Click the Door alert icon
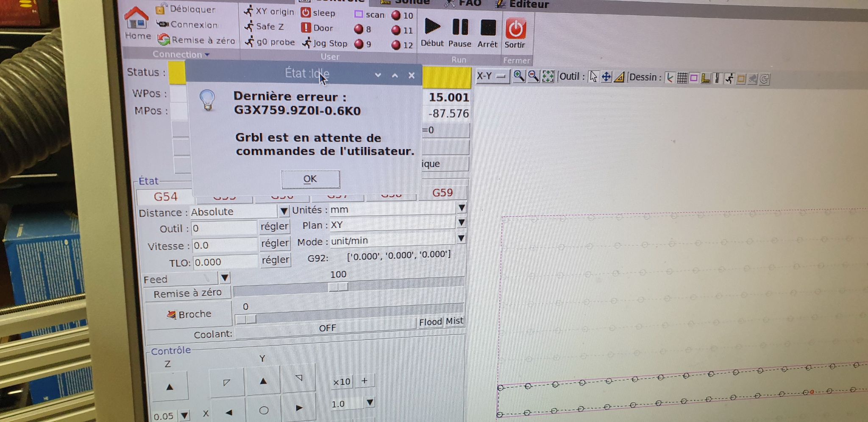This screenshot has width=868, height=422. 306,28
